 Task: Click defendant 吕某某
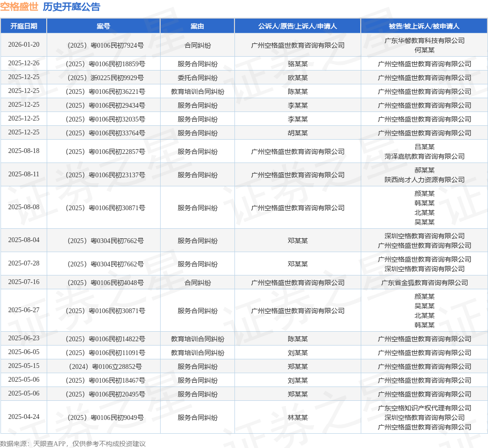pyautogui.click(x=425, y=147)
